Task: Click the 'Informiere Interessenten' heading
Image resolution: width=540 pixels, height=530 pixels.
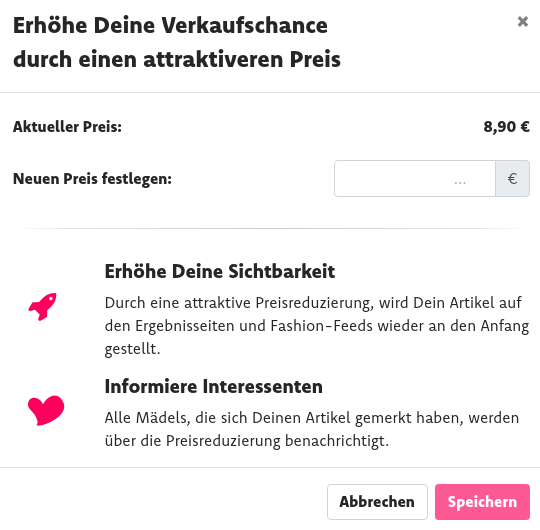Action: pos(214,386)
